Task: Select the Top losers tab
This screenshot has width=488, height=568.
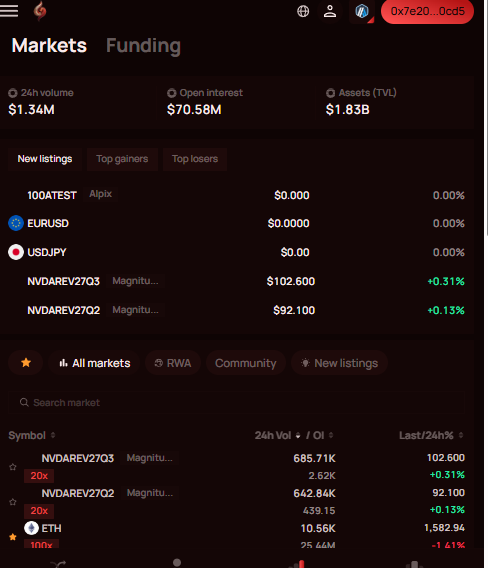Action: (195, 159)
